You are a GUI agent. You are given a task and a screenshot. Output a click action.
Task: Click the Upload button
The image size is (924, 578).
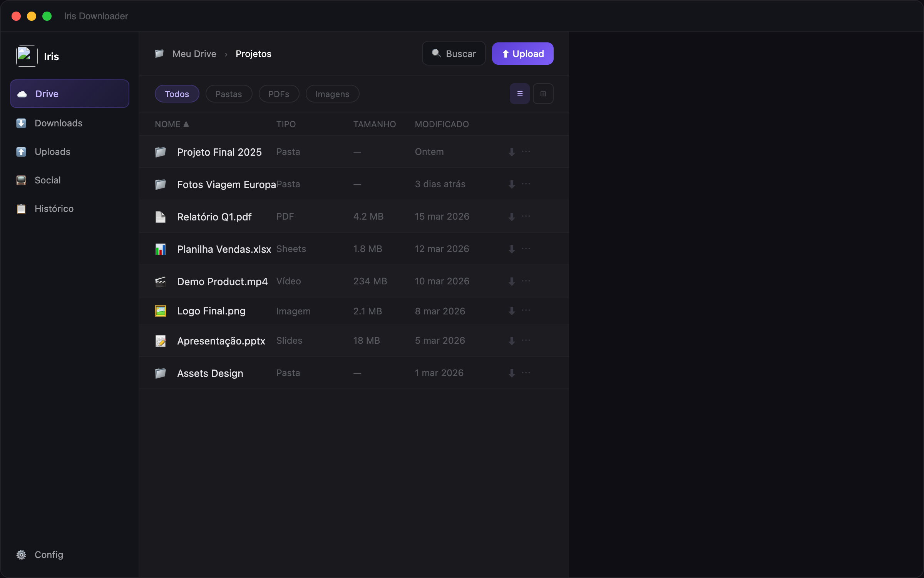(x=522, y=53)
